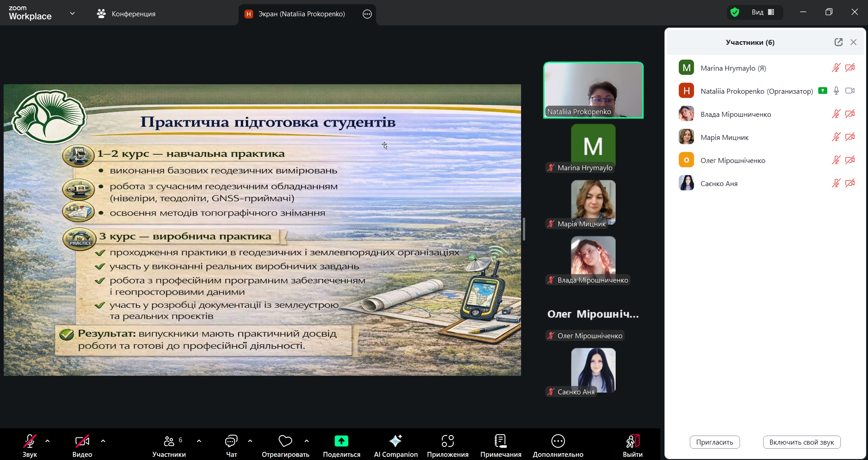Pop out the Participants panel
868x460 pixels.
[x=838, y=42]
